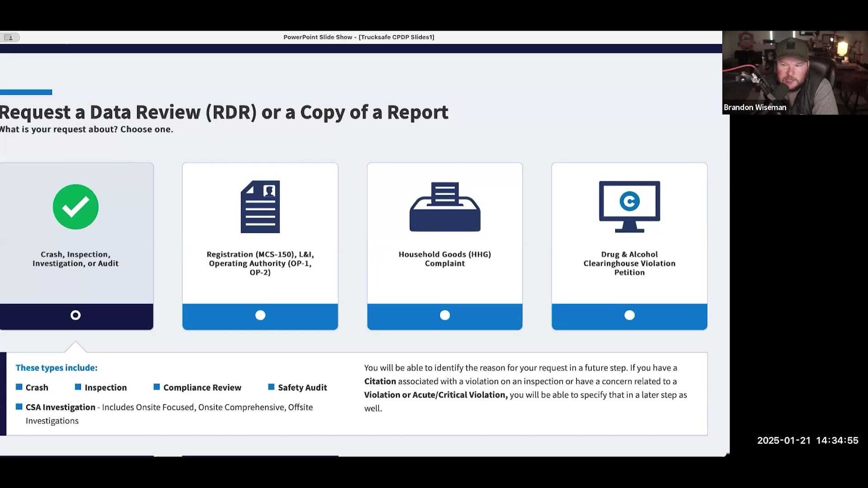This screenshot has height=488, width=868.
Task: Click the camera icon in the top-left corner
Action: pos(9,37)
